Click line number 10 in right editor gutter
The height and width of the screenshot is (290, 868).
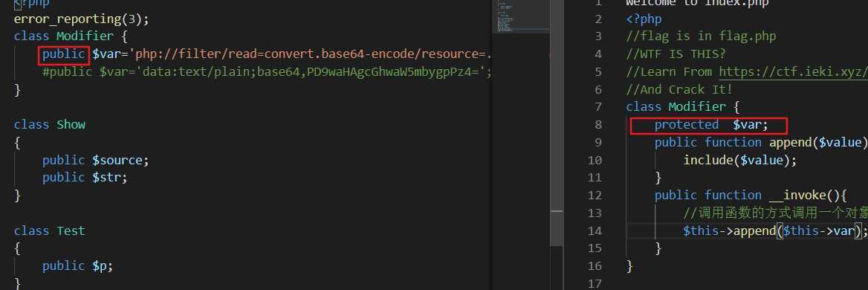(x=595, y=161)
